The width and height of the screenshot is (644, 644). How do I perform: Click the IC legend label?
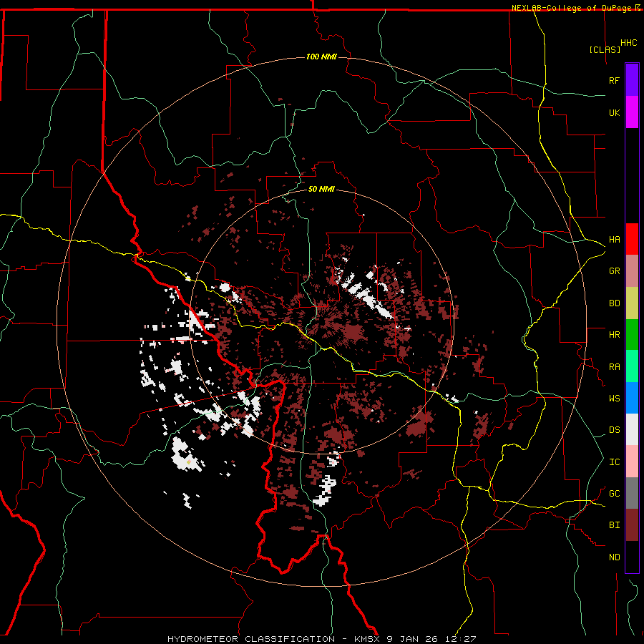614,462
